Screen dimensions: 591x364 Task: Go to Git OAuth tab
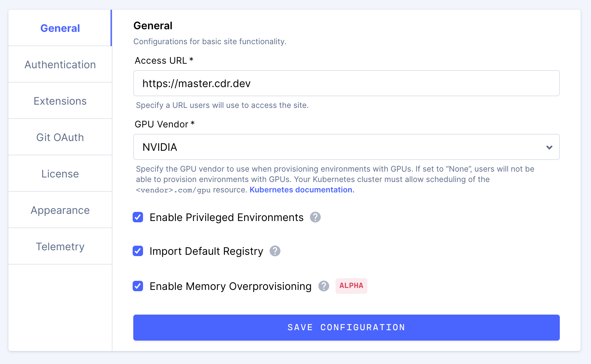(60, 137)
